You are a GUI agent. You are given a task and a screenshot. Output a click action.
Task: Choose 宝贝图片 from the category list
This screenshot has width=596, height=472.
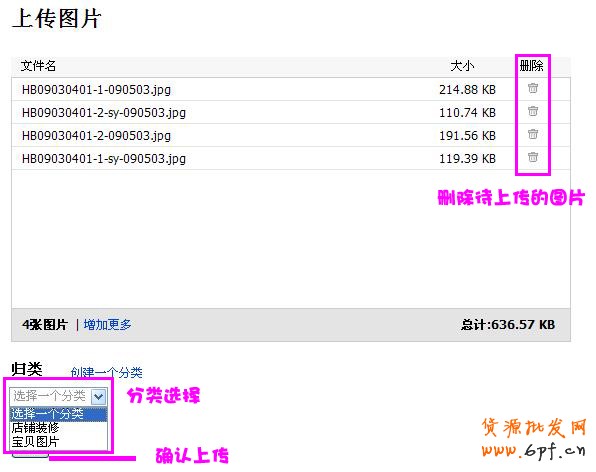[x=59, y=442]
